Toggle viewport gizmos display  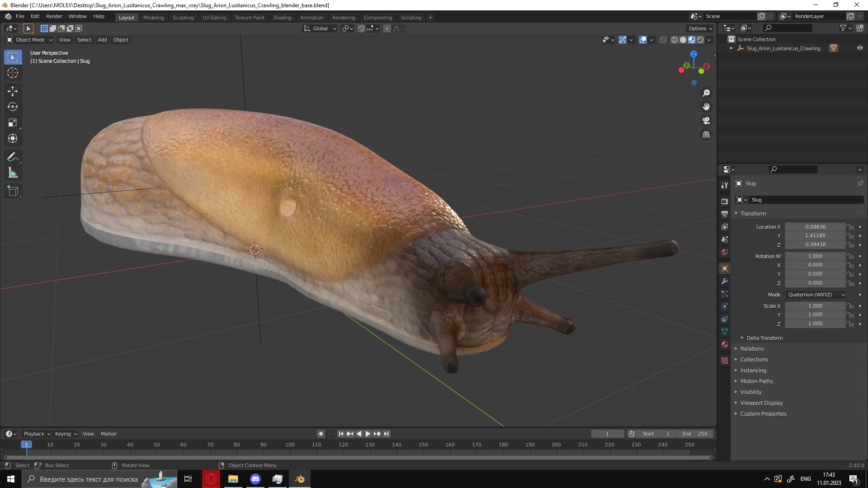(623, 40)
